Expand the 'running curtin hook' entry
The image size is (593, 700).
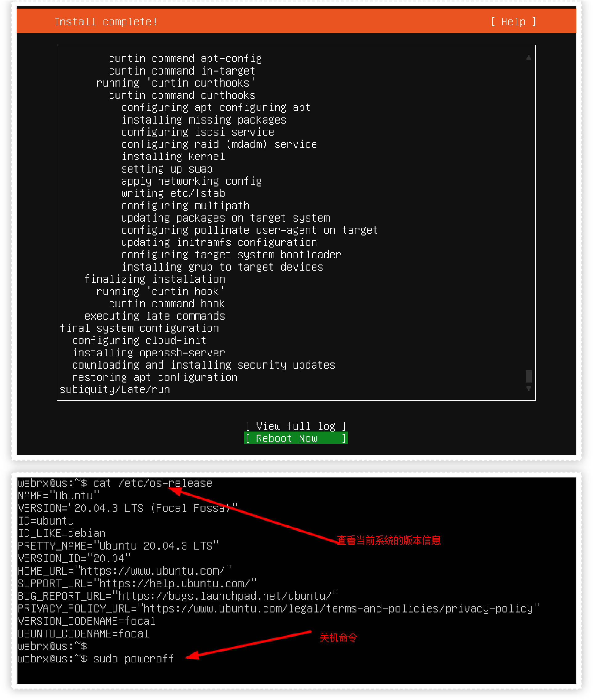tap(155, 291)
